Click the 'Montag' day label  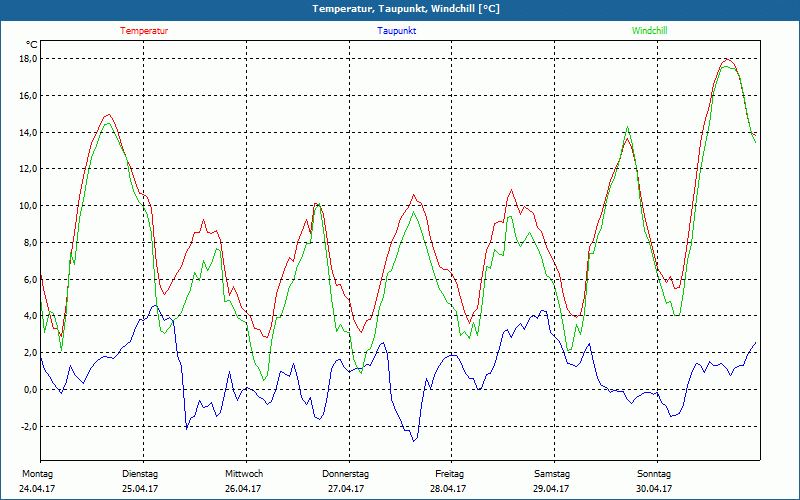(37, 474)
